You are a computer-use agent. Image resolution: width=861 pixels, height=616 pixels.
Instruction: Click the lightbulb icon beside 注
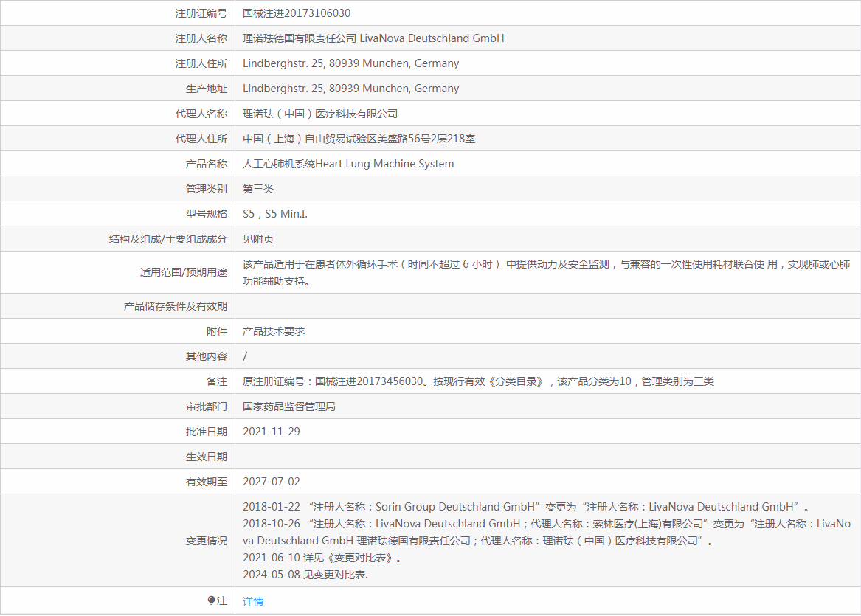212,601
